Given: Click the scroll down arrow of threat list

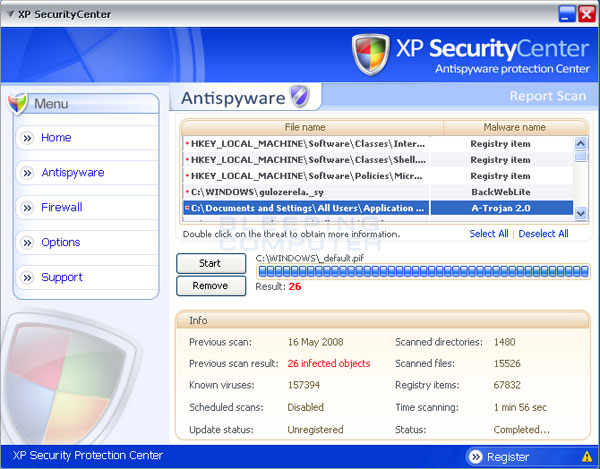Looking at the screenshot, I should [x=580, y=213].
